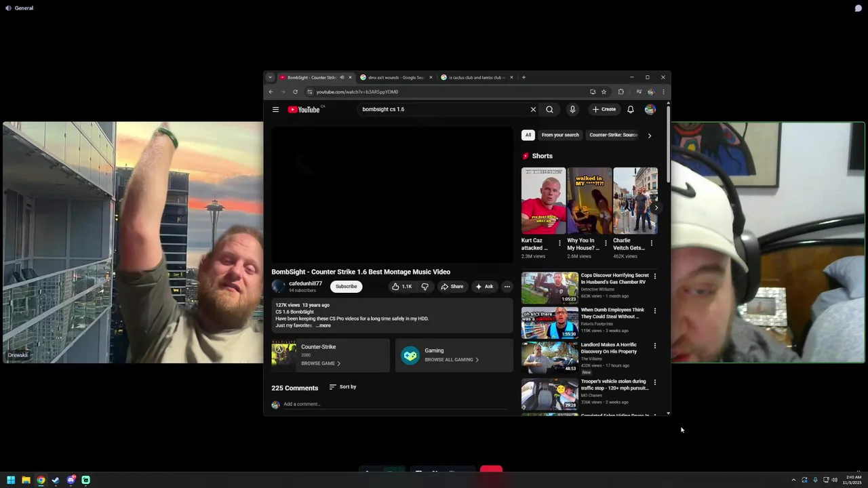Open File Explorer from the taskbar
This screenshot has height=488, width=868.
[x=26, y=480]
